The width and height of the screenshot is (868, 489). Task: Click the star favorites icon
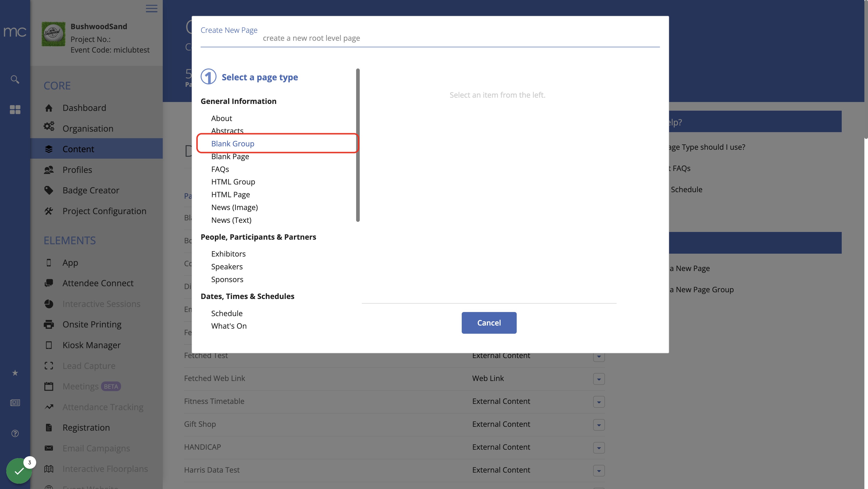click(x=15, y=373)
